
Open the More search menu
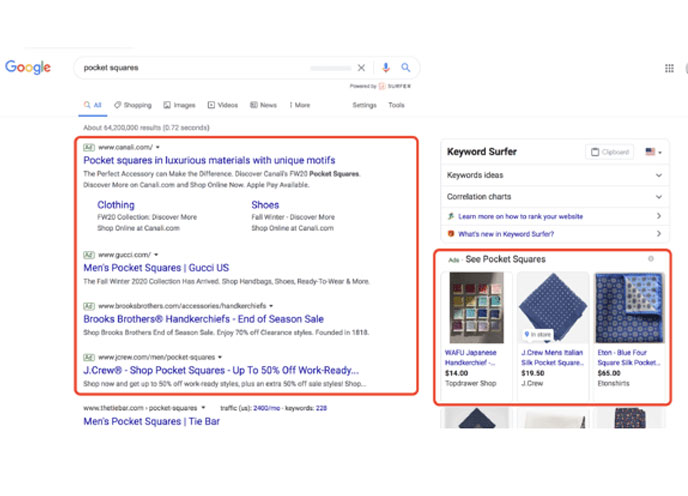pyautogui.click(x=300, y=105)
